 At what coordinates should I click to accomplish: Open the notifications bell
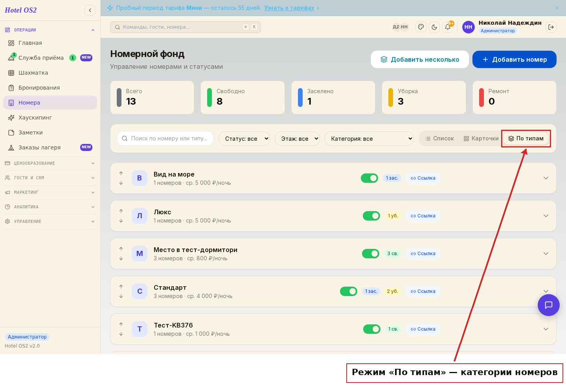(448, 27)
